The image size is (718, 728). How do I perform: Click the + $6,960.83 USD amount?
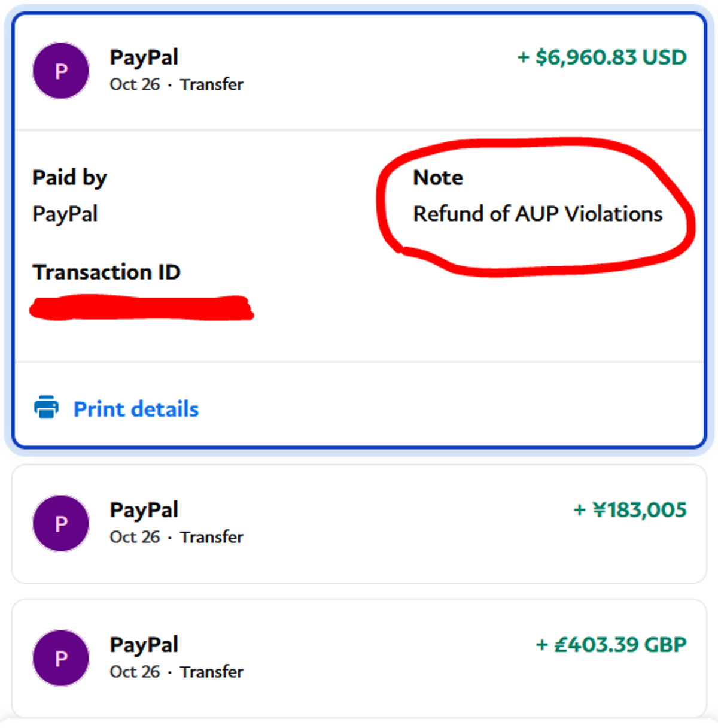point(602,57)
